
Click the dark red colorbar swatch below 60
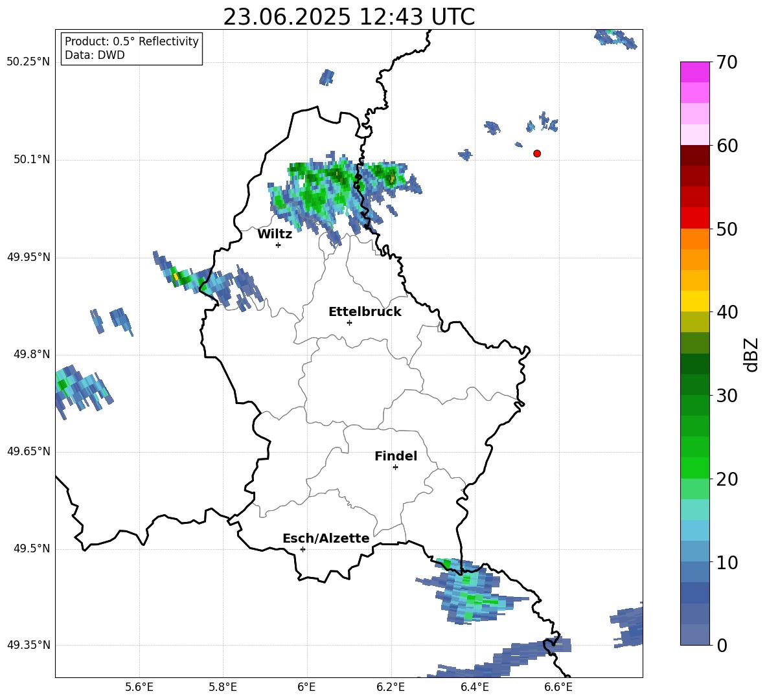(x=694, y=155)
